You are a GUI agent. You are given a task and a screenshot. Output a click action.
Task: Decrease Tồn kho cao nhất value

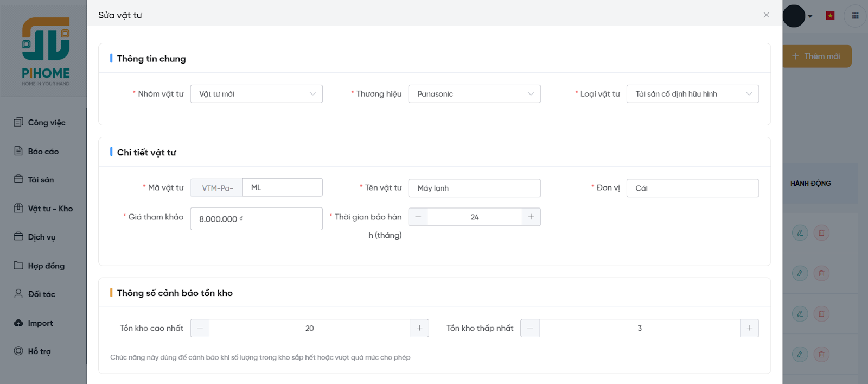[200, 328]
